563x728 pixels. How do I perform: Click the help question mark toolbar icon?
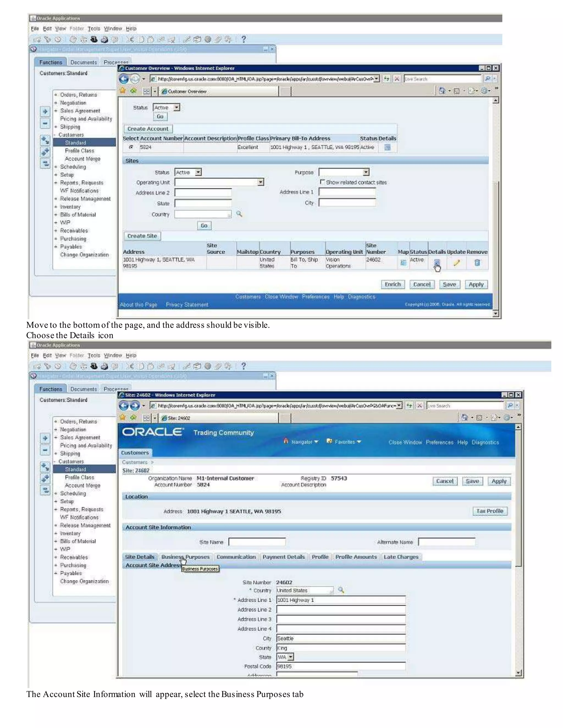tap(244, 40)
